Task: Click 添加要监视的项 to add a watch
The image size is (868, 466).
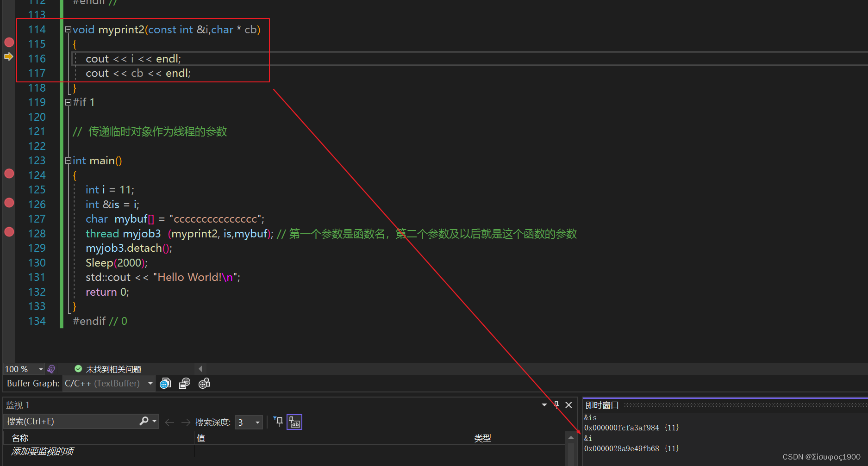Action: [43, 451]
